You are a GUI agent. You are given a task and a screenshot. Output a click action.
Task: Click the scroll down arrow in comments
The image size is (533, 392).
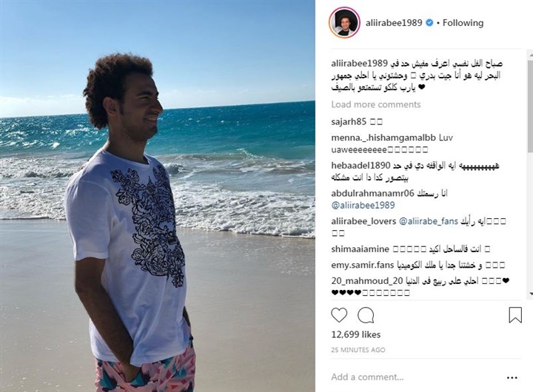[531, 294]
